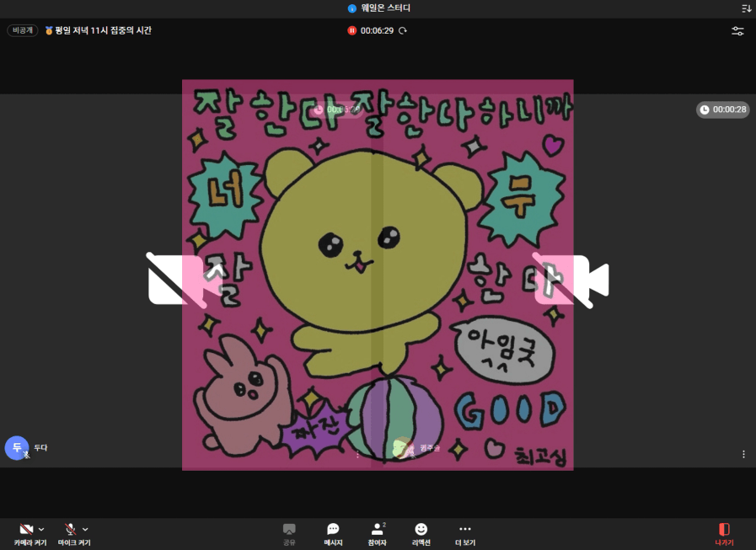Reset the timer with the refresh icon
756x550 pixels.
coord(403,30)
